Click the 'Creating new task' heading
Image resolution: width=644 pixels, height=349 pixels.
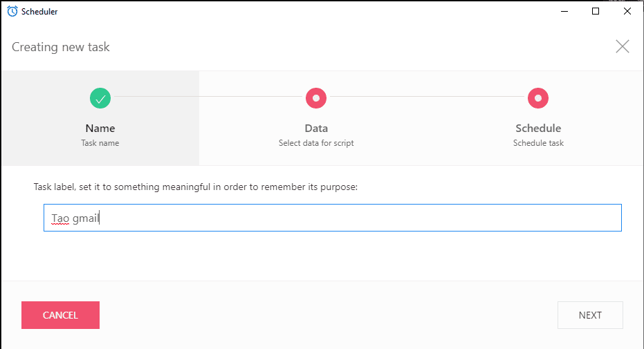coord(61,47)
